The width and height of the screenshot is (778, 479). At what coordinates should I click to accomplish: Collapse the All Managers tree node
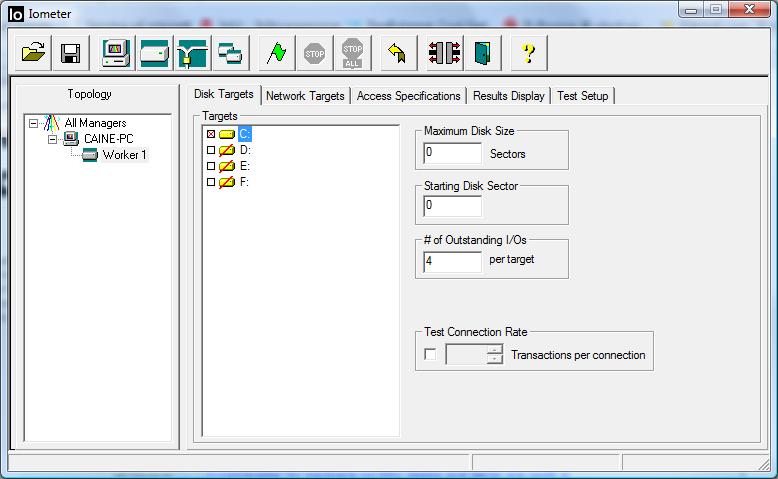point(33,123)
